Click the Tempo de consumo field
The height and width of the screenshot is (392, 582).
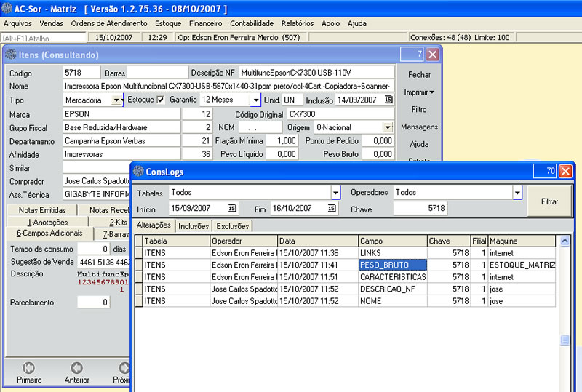94,249
